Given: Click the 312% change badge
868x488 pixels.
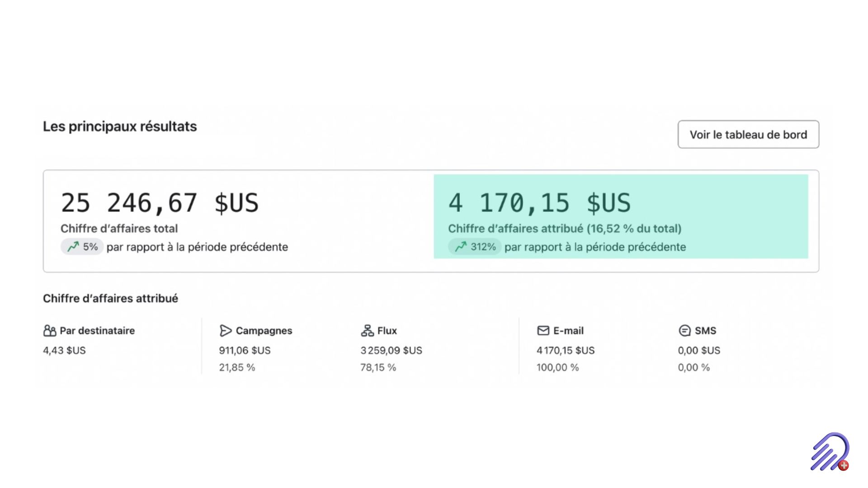Looking at the screenshot, I should coord(475,247).
